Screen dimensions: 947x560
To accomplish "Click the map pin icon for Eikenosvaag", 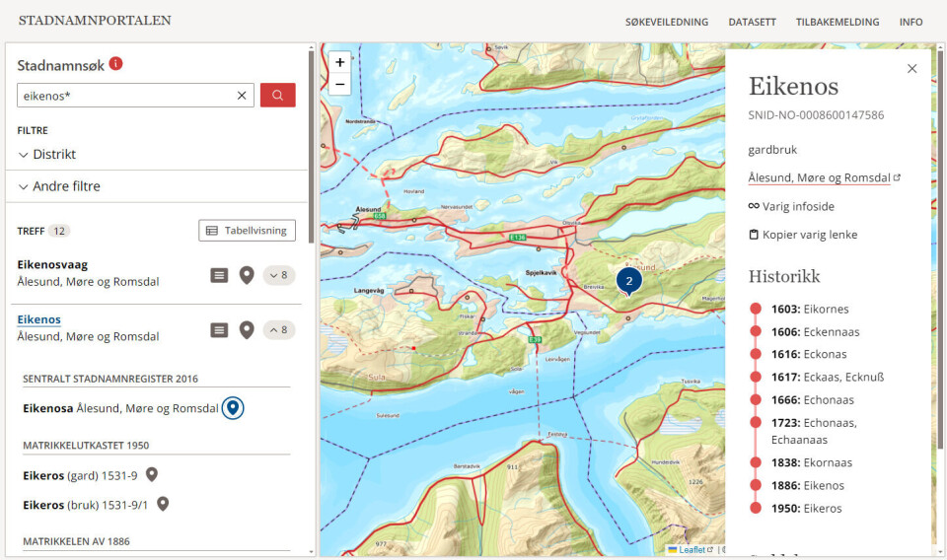I will pyautogui.click(x=247, y=275).
